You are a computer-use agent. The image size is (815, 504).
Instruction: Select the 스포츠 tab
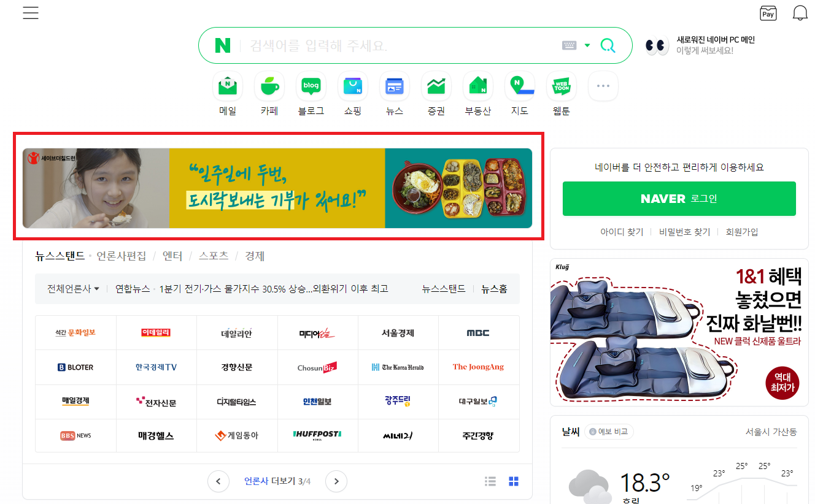(x=214, y=256)
